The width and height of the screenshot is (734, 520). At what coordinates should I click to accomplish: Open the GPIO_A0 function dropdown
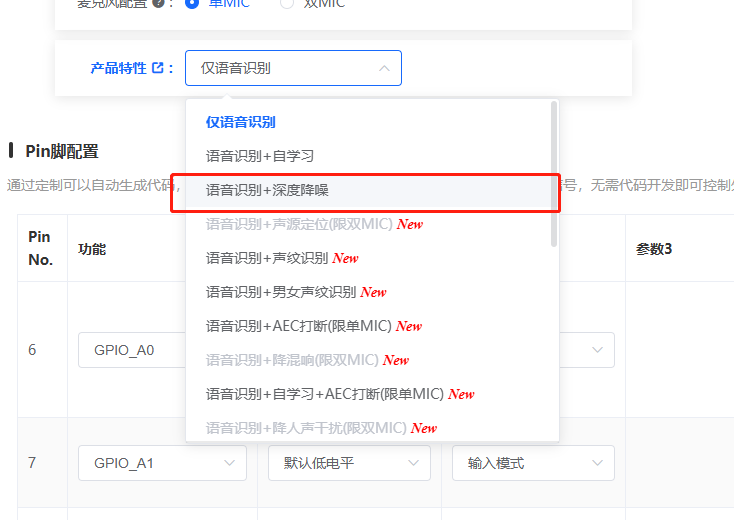point(132,350)
